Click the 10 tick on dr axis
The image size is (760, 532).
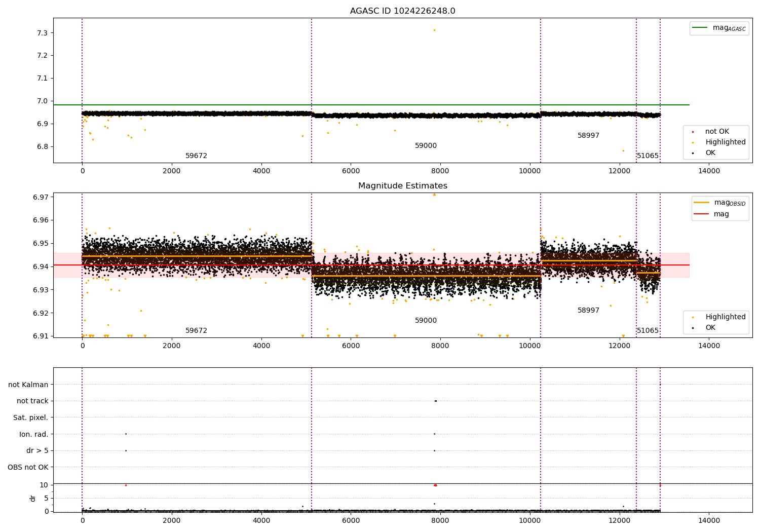pos(44,485)
